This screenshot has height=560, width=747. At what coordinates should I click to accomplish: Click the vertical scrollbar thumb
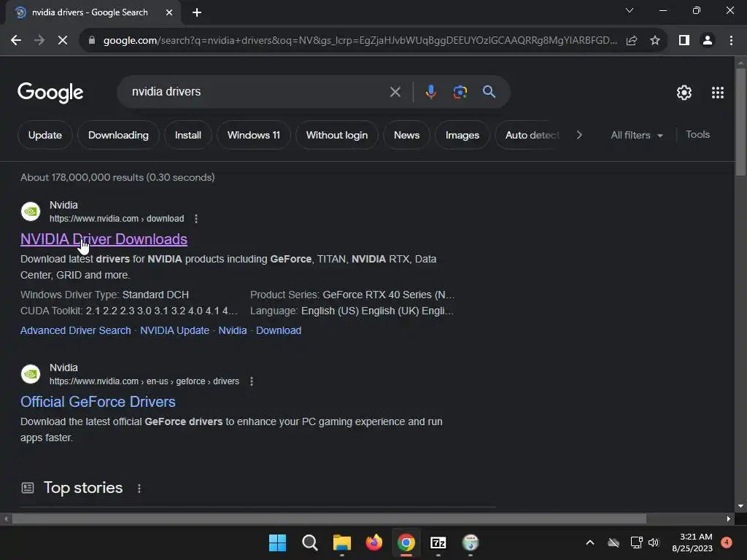click(740, 122)
